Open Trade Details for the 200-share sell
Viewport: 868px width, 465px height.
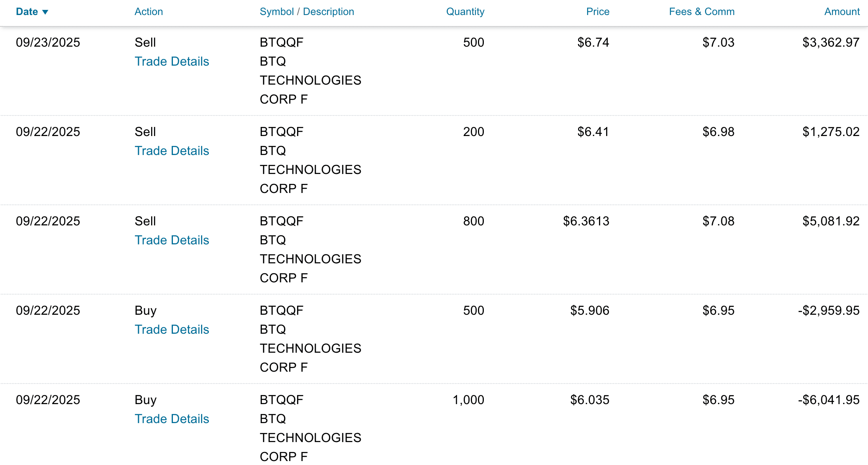tap(172, 151)
